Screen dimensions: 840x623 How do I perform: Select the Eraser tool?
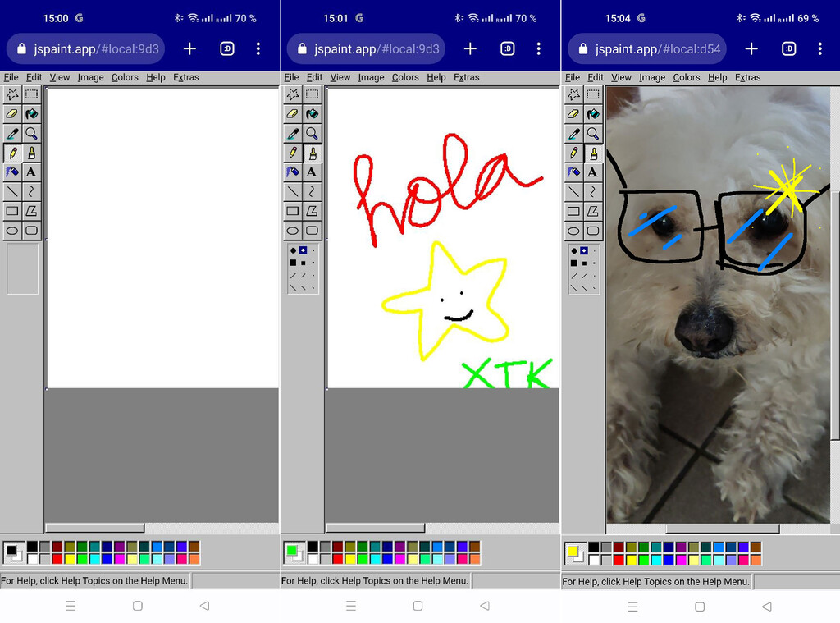click(11, 113)
